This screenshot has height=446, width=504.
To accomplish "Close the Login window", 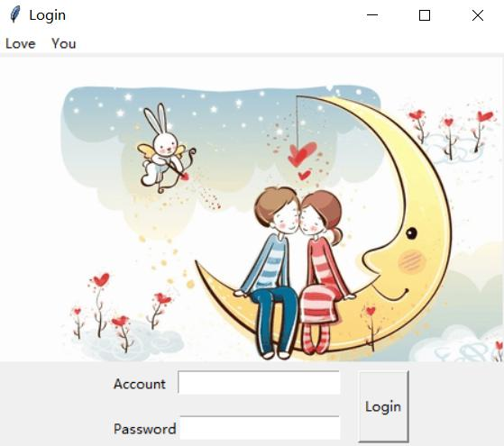I will (478, 15).
